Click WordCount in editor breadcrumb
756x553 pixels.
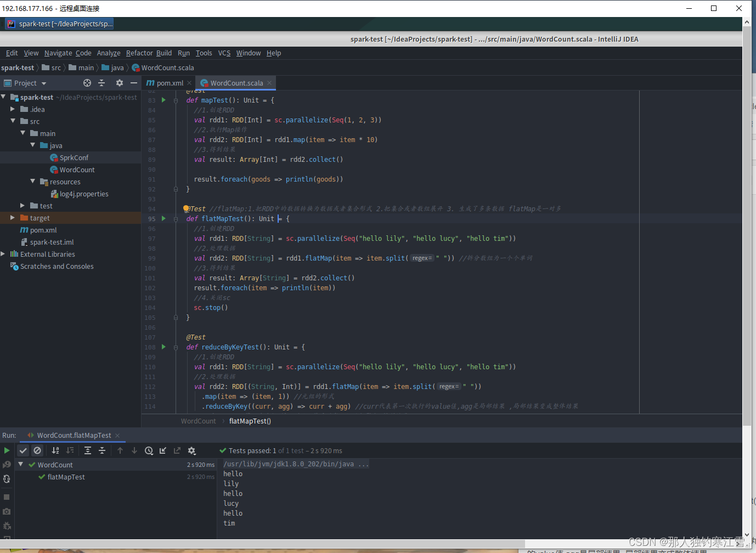coord(199,421)
